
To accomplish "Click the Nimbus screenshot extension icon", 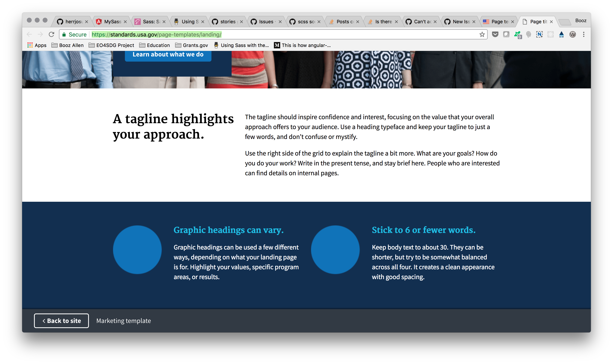I will pyautogui.click(x=539, y=34).
